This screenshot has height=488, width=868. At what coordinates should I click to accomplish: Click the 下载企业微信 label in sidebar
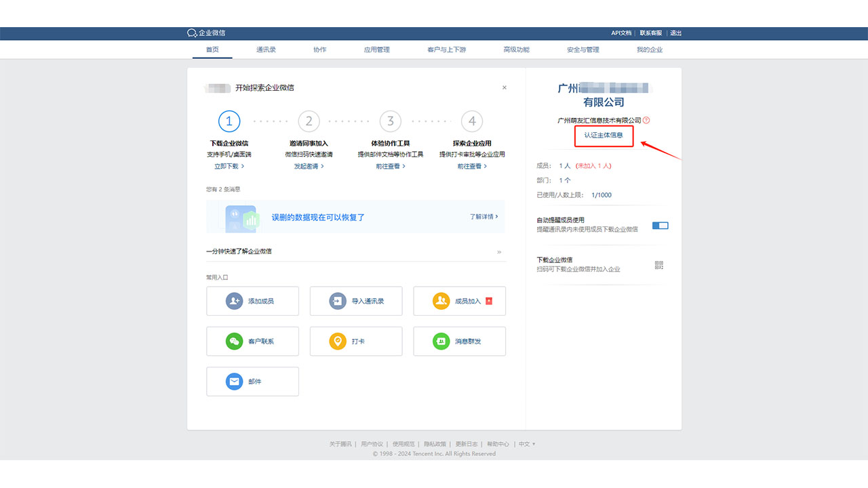tap(555, 260)
